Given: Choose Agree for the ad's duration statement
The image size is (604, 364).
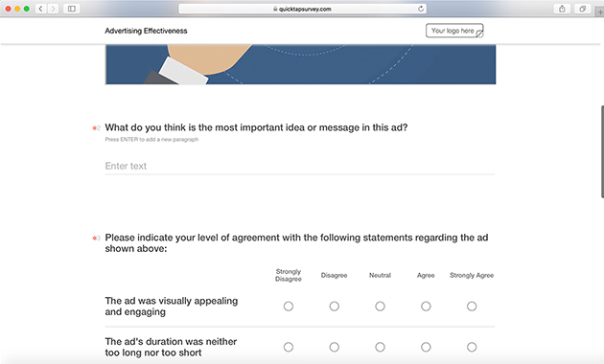Looking at the screenshot, I should [x=426, y=347].
